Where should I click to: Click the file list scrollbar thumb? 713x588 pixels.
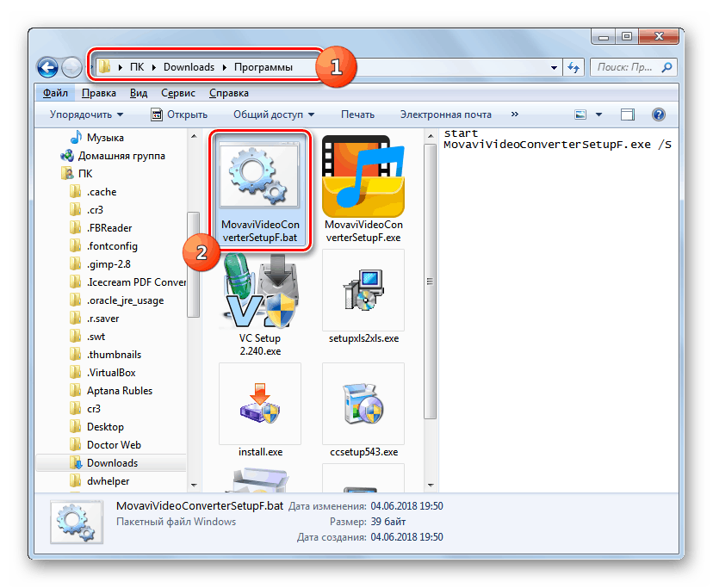coord(431,281)
